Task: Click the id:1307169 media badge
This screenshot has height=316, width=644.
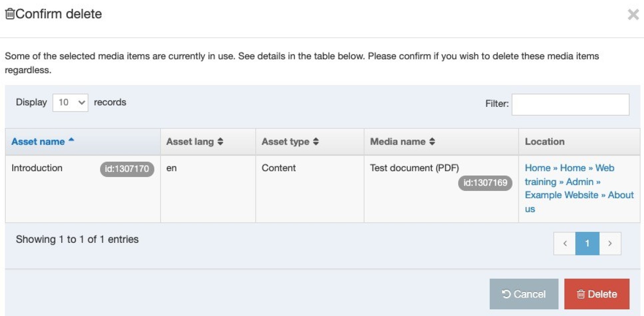Action: (x=485, y=183)
